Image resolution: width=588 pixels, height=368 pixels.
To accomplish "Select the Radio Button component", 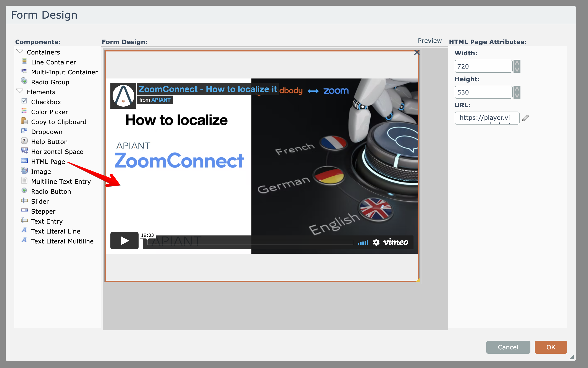I will point(51,192).
